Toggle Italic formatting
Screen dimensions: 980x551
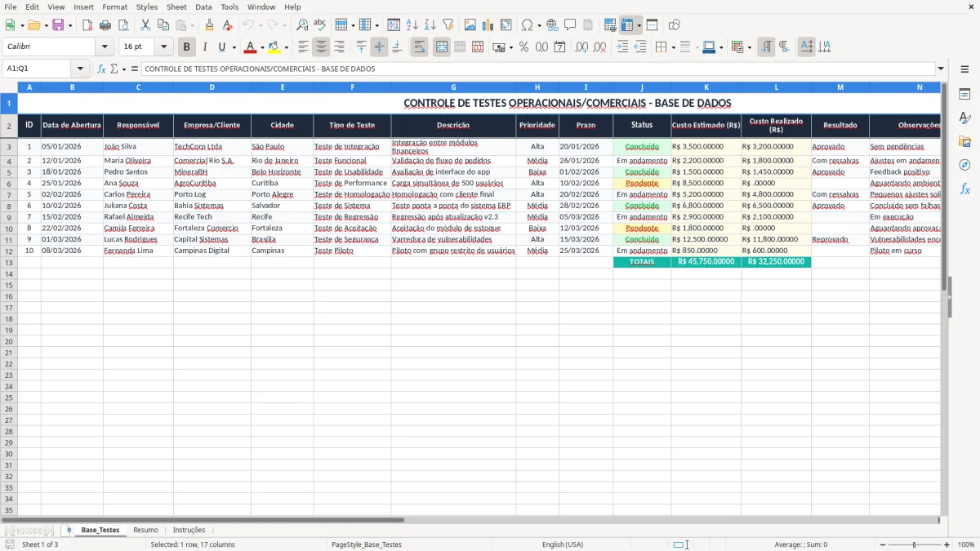[205, 47]
